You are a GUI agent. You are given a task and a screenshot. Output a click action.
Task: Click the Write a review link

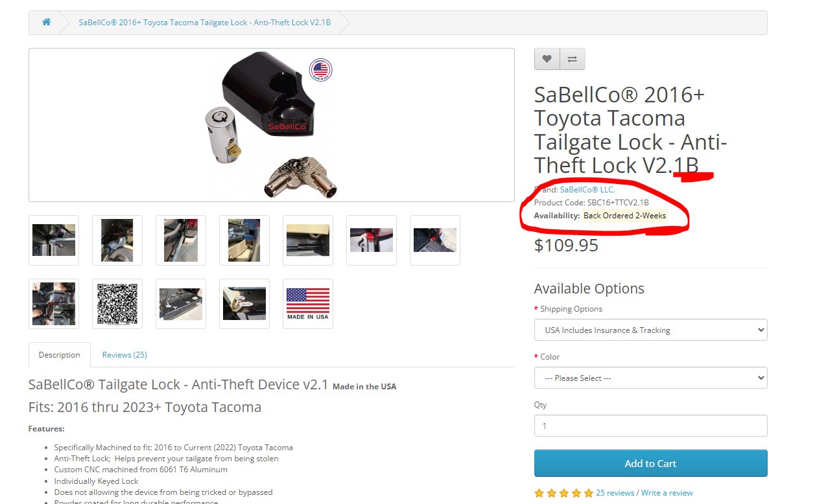coord(667,493)
